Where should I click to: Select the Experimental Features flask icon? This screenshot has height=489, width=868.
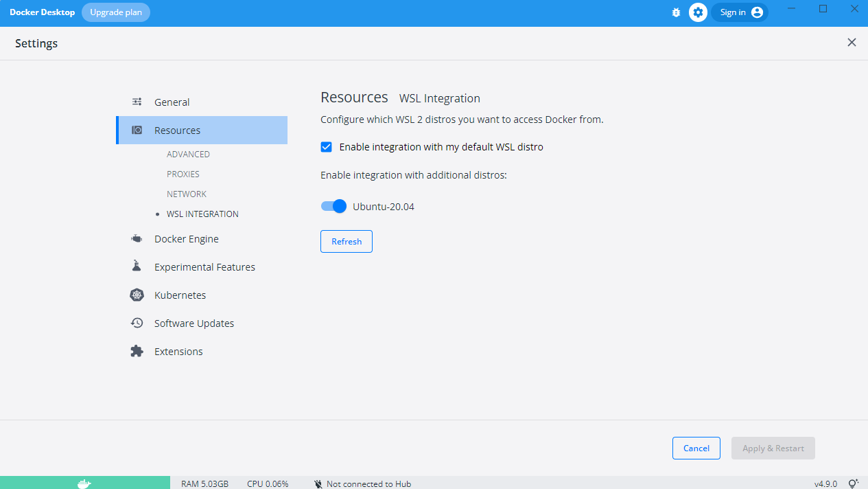pos(137,266)
